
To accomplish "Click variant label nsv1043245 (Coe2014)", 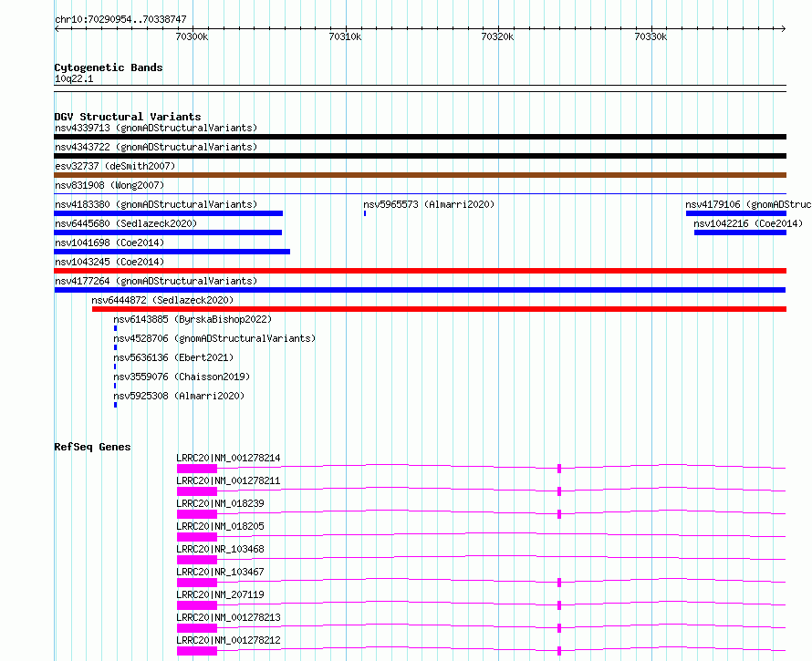I will coord(109,262).
